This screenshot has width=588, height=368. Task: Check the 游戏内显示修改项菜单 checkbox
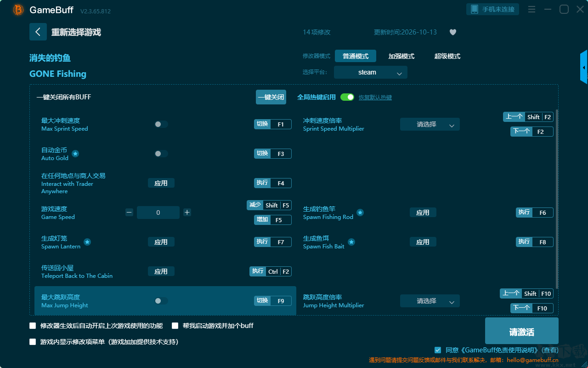(33, 342)
